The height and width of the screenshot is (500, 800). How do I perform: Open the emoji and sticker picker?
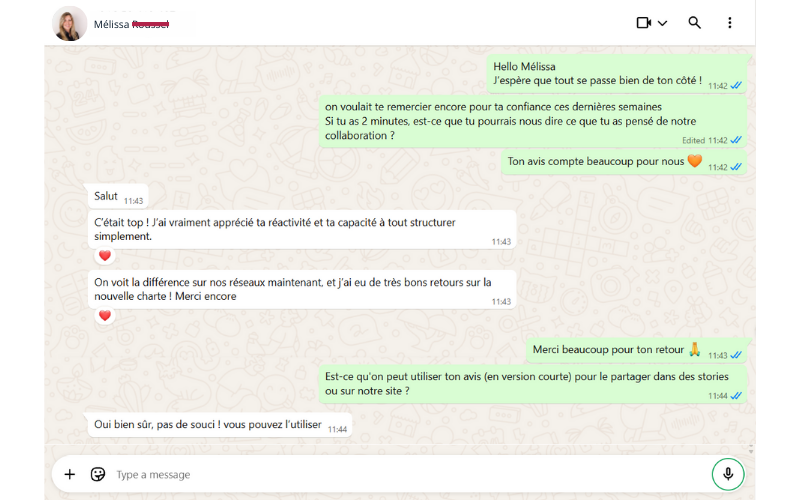point(97,474)
